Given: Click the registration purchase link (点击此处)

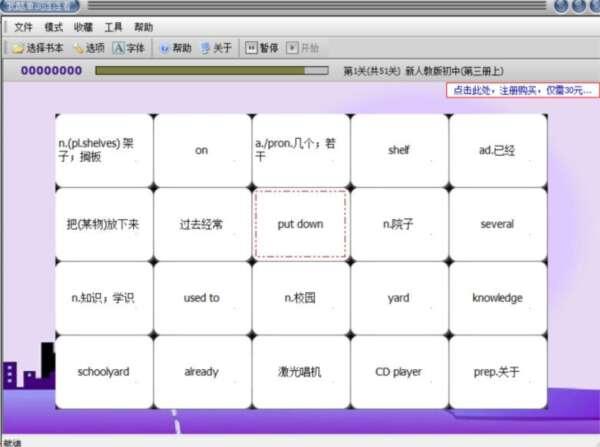Looking at the screenshot, I should tap(522, 90).
